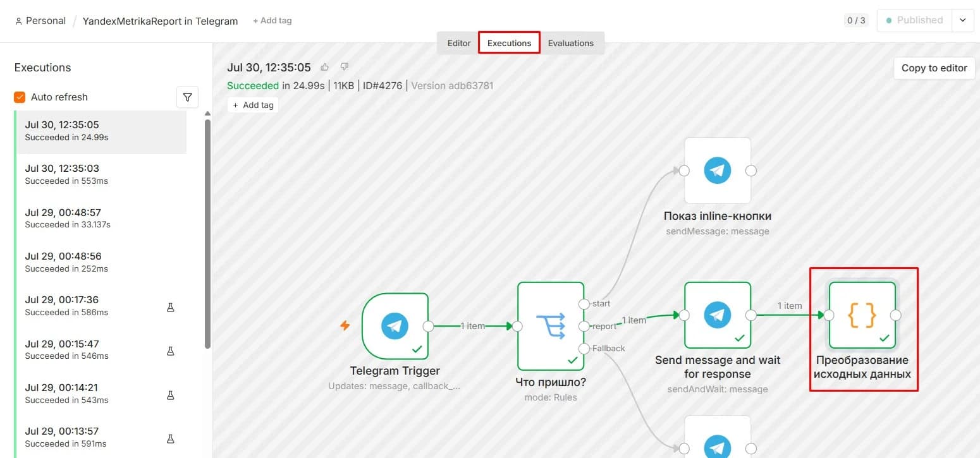This screenshot has height=458, width=980.
Task: Click the Personal project user icon
Action: point(18,21)
